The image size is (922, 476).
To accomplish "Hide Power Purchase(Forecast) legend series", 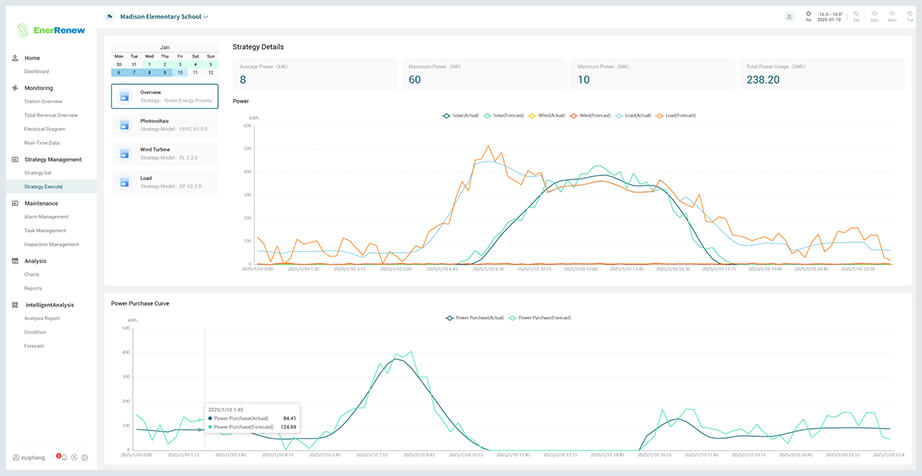I will pyautogui.click(x=540, y=317).
